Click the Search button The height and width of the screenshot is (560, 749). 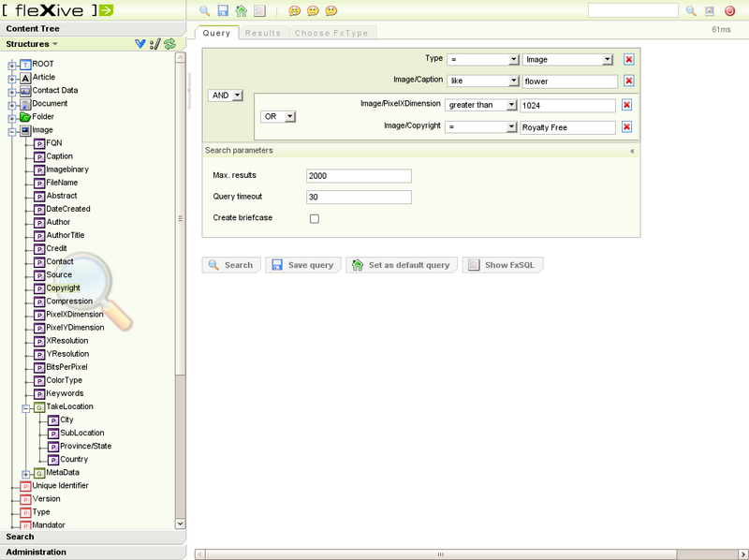point(230,265)
